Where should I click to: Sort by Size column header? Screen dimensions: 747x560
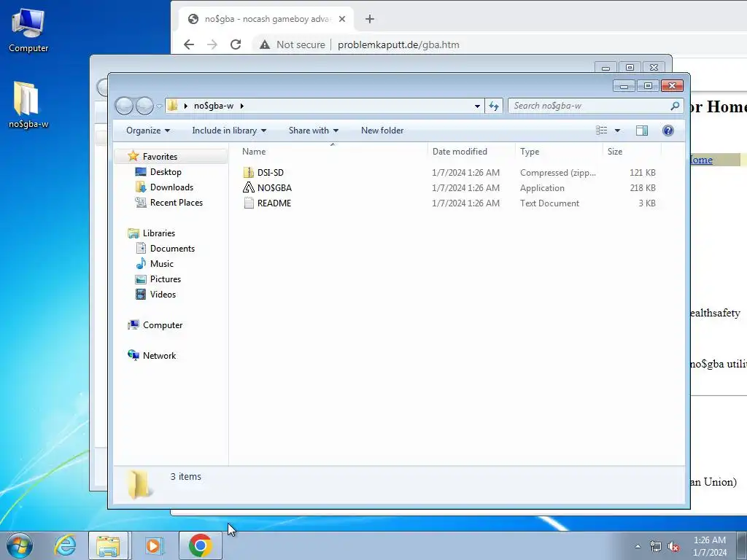tap(632, 152)
